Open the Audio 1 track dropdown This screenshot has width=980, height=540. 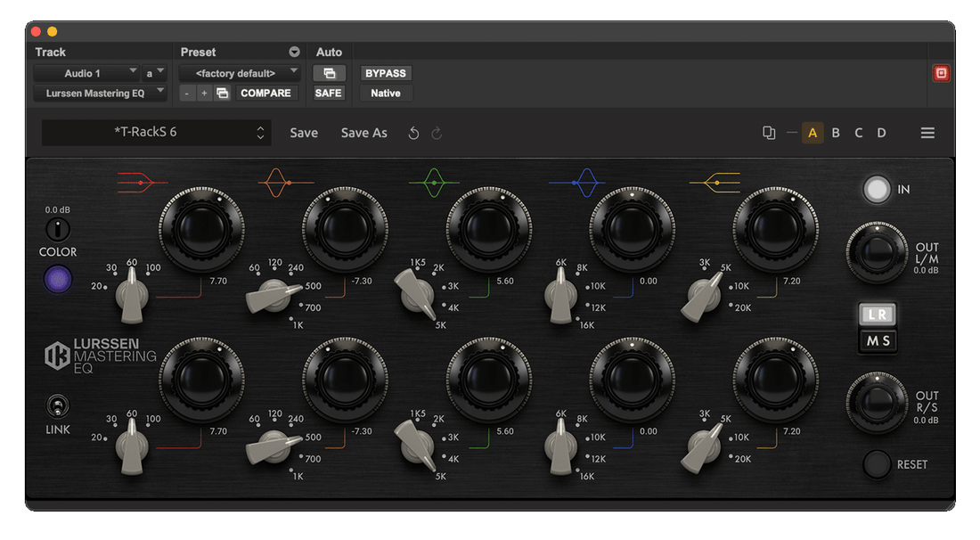[x=86, y=73]
